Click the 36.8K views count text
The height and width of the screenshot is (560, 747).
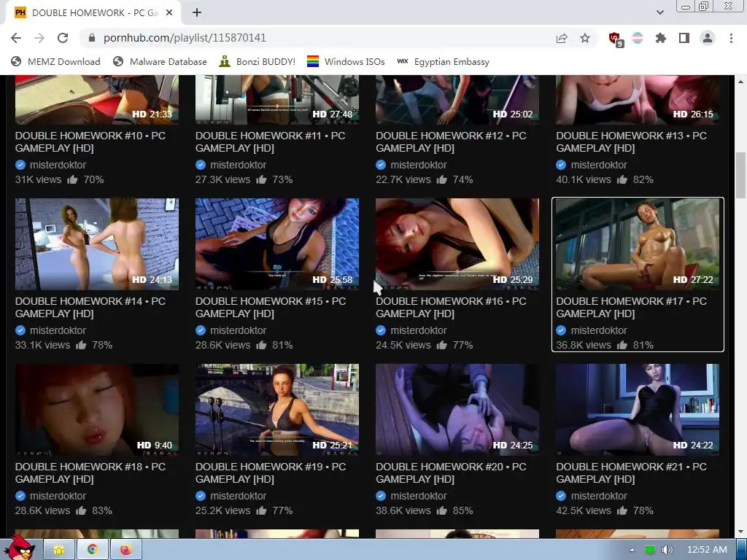point(584,345)
